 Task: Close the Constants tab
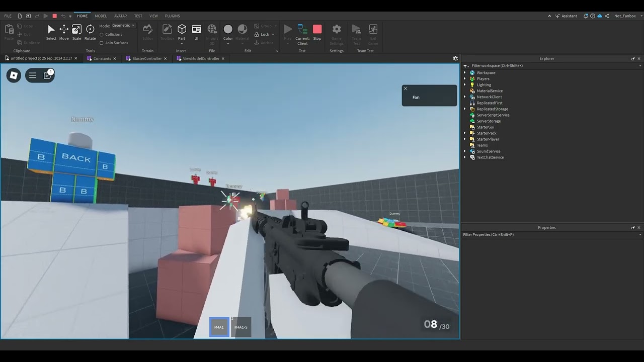pyautogui.click(x=114, y=58)
